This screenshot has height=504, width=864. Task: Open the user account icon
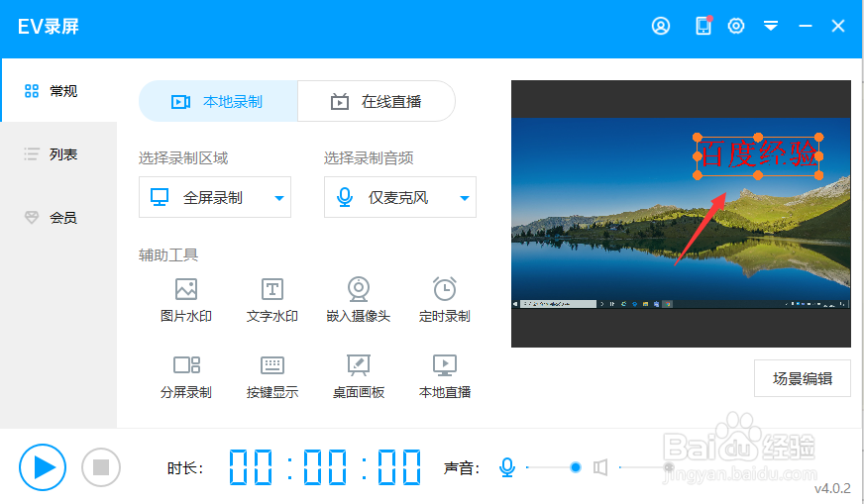point(661,26)
